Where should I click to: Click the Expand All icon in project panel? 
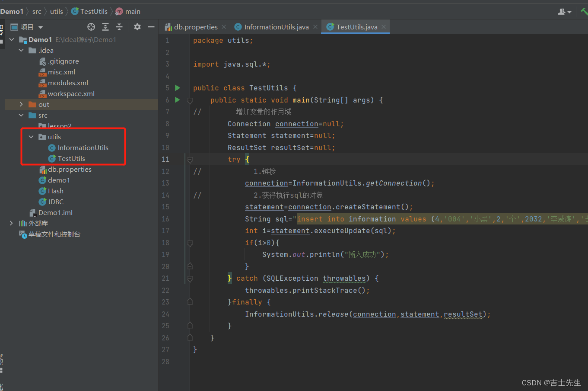(x=105, y=27)
